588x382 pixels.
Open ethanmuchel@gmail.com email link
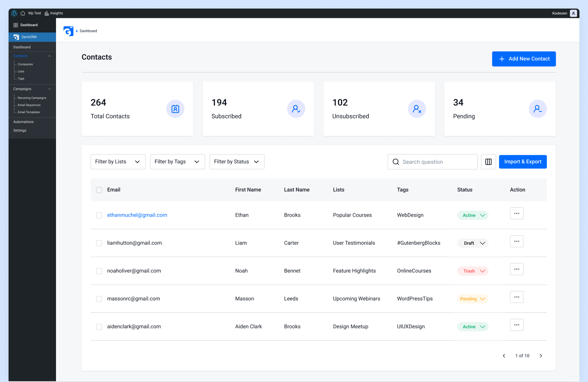tap(137, 215)
